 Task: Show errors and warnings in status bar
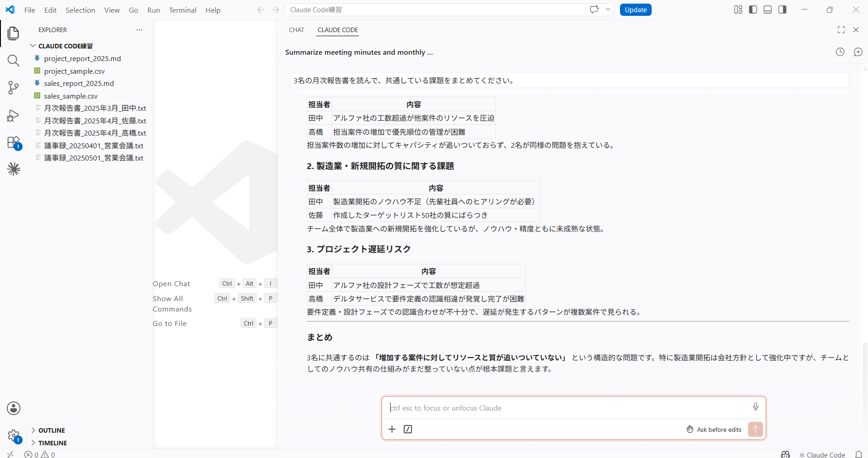(x=40, y=454)
